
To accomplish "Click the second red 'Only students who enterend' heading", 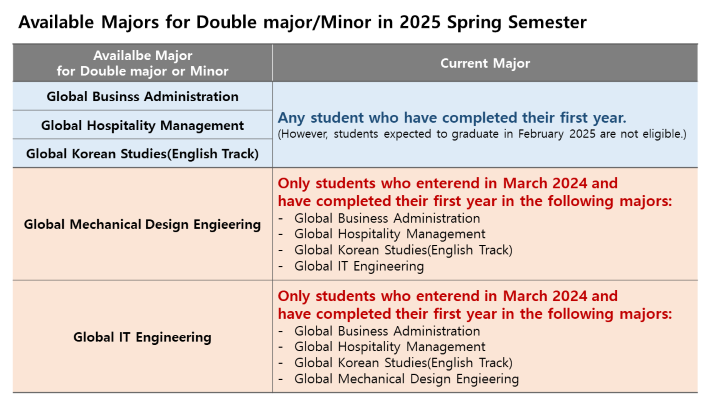I will tap(475, 305).
